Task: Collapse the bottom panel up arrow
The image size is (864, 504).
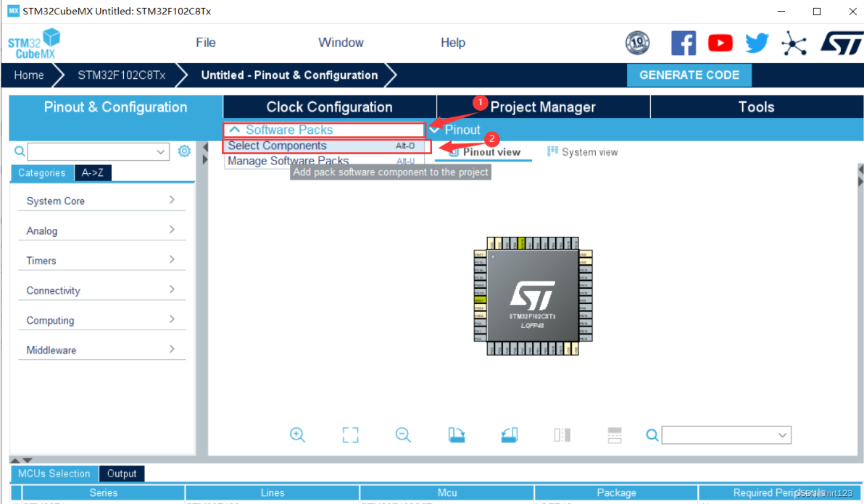Action: [15, 460]
